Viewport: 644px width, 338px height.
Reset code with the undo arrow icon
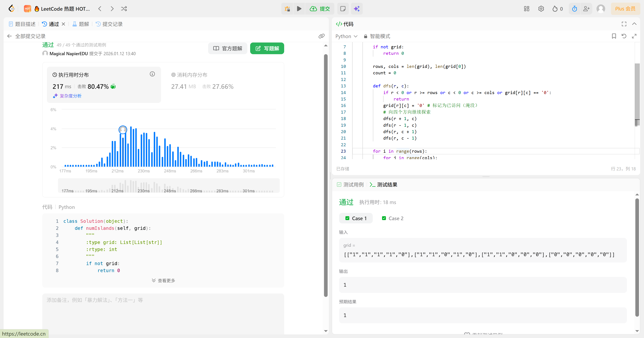(624, 36)
